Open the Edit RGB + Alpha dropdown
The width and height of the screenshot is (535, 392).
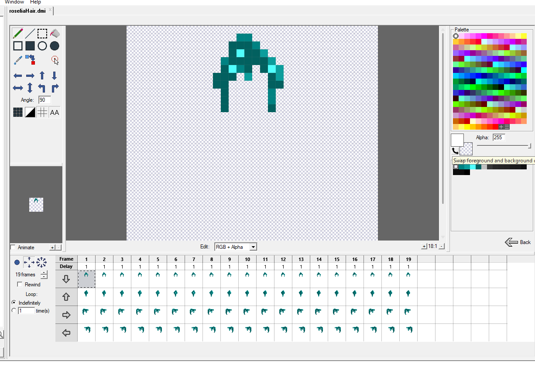coord(236,247)
